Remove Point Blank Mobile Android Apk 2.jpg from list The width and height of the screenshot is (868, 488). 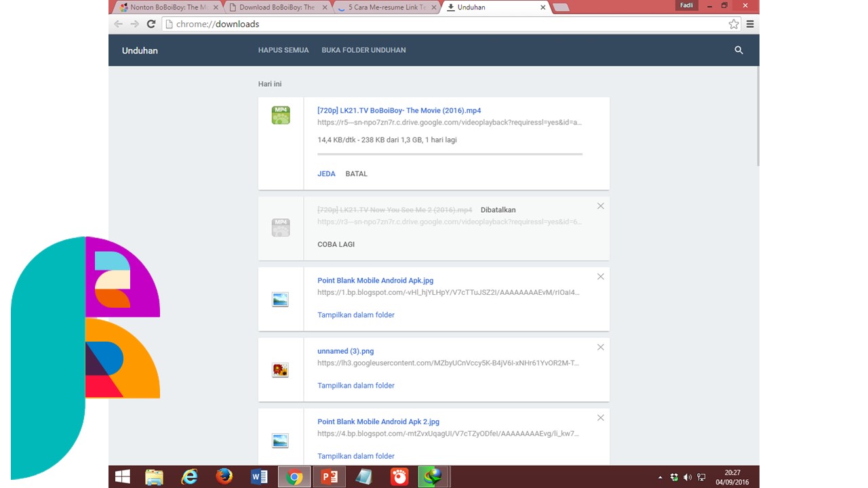(x=600, y=418)
